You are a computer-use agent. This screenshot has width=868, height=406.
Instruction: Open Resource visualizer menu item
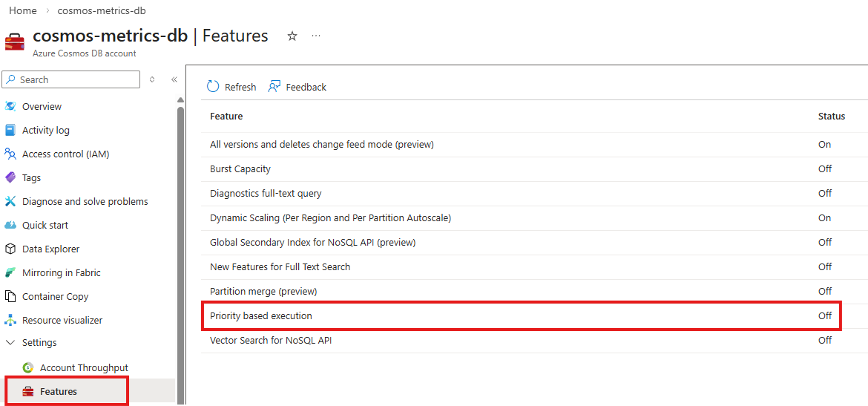pos(62,320)
